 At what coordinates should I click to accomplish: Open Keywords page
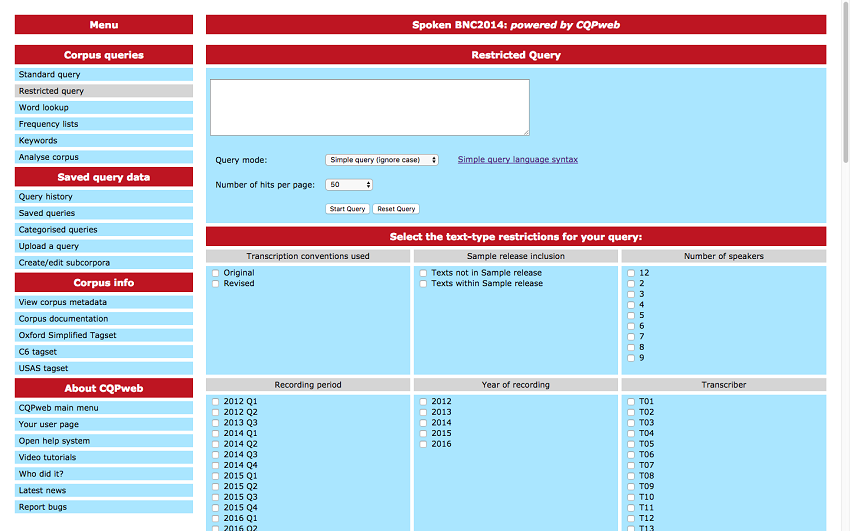pyautogui.click(x=104, y=140)
